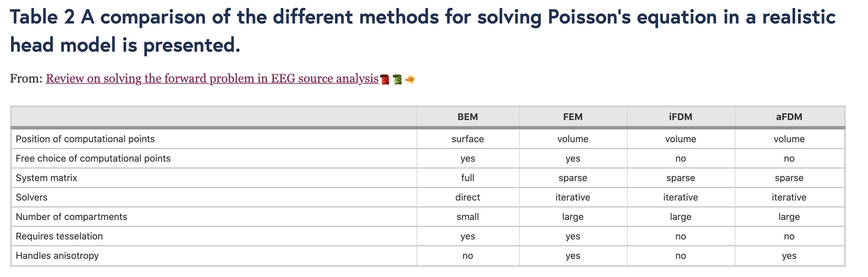Click the 'Position of computational points' row label

(85, 139)
